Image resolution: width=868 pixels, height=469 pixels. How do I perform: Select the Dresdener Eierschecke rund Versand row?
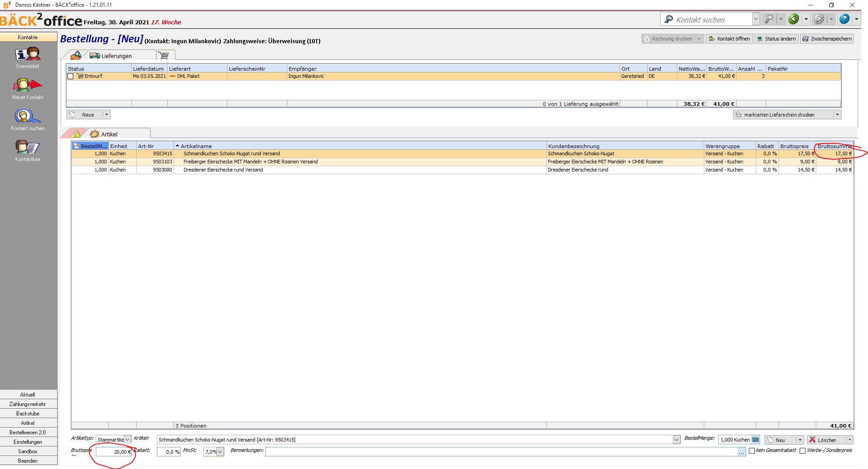click(x=223, y=170)
